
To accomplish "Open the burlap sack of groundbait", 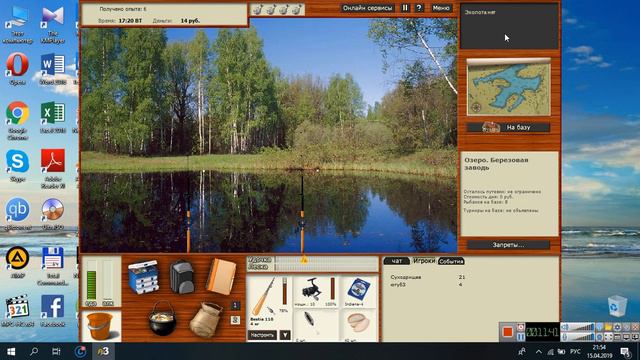I will point(205,320).
